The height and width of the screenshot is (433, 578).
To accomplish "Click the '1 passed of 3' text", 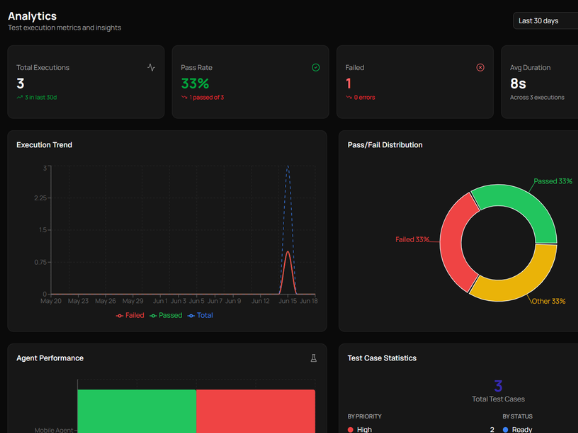I will (206, 97).
